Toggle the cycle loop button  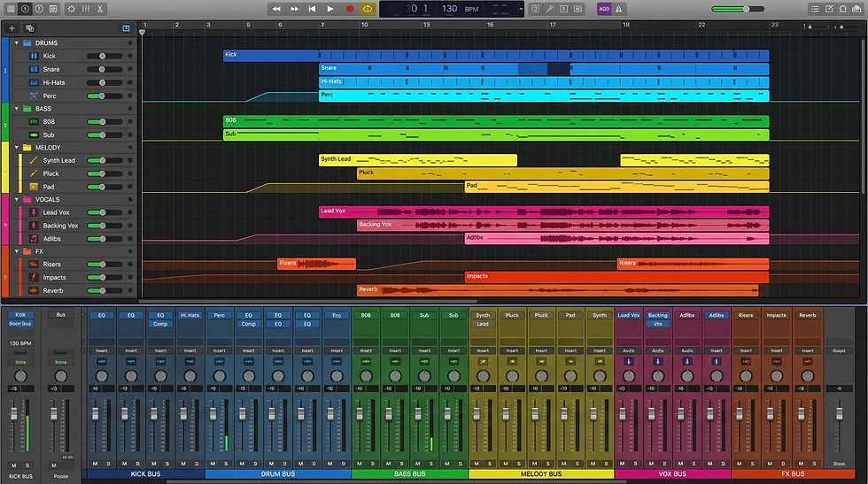(x=367, y=9)
